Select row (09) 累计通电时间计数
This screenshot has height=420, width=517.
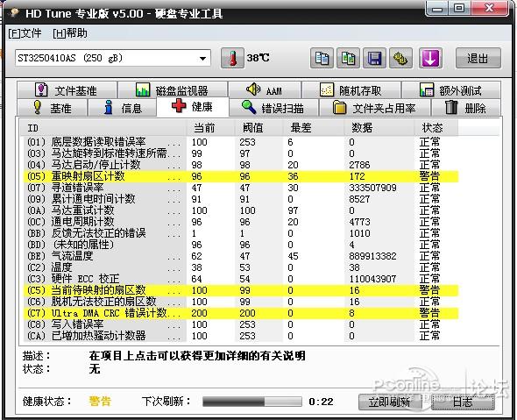click(241, 199)
